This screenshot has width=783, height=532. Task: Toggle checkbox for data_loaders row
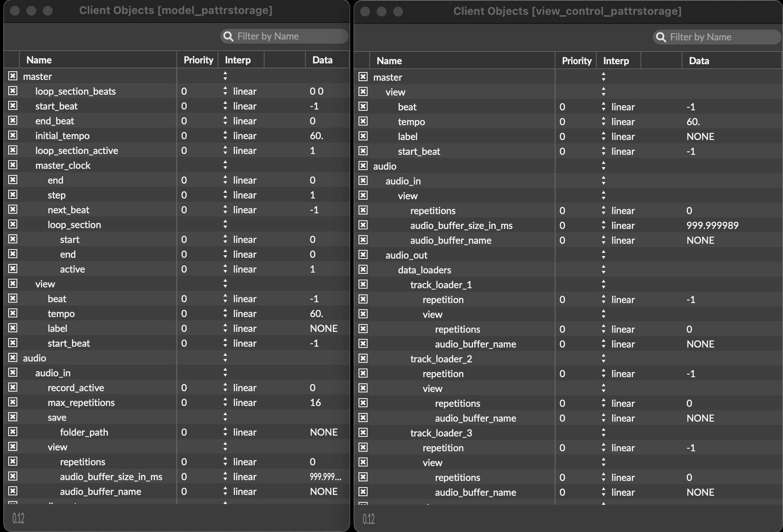(363, 270)
